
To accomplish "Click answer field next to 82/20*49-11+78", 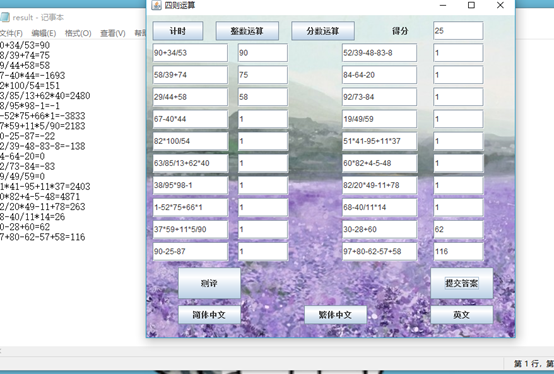I will click(x=458, y=185).
